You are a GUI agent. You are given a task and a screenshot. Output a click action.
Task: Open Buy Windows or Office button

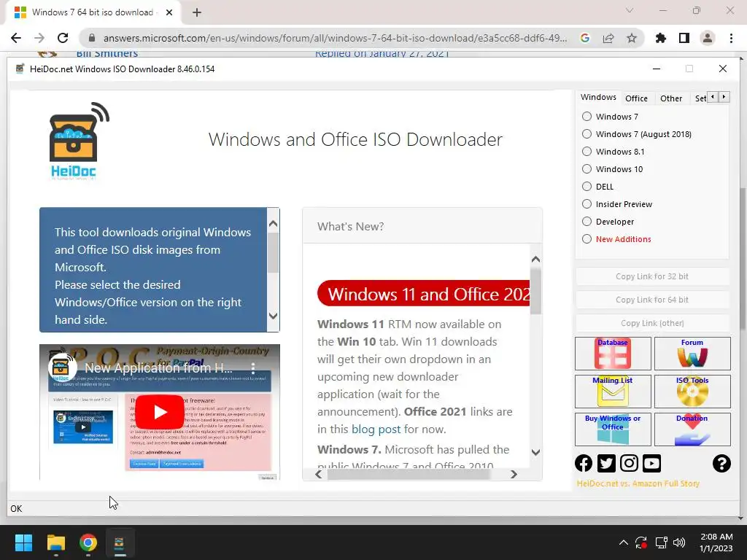coord(613,429)
